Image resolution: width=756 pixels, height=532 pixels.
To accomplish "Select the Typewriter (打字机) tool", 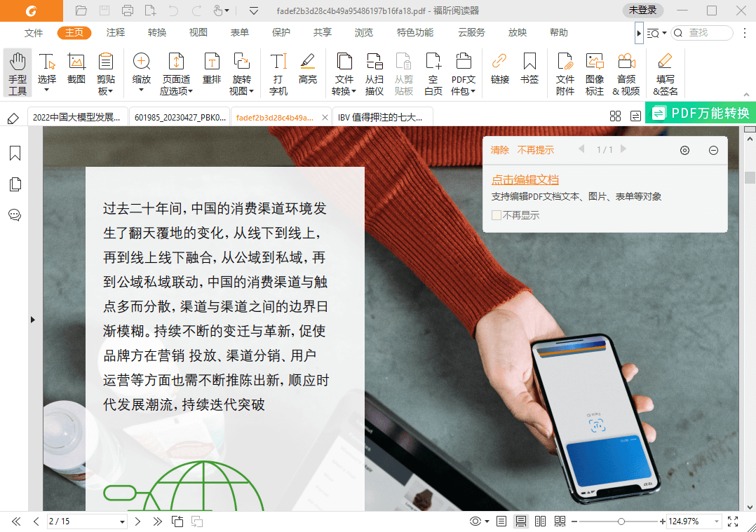I will (278, 73).
